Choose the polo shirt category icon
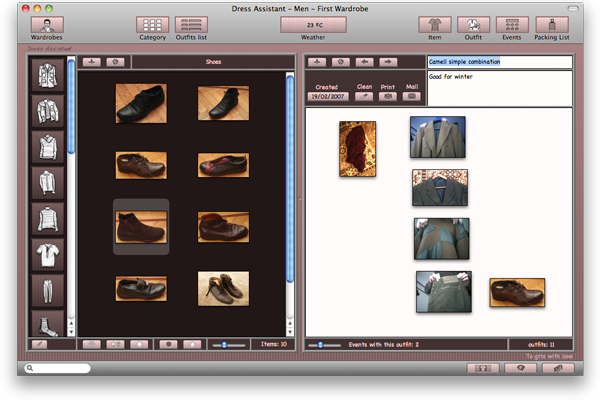 point(48,256)
